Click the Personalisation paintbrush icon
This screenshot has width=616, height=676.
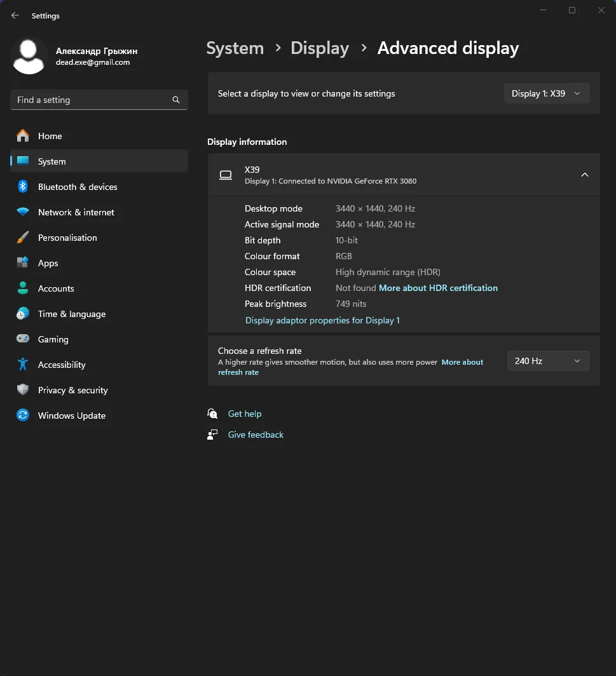tap(23, 238)
